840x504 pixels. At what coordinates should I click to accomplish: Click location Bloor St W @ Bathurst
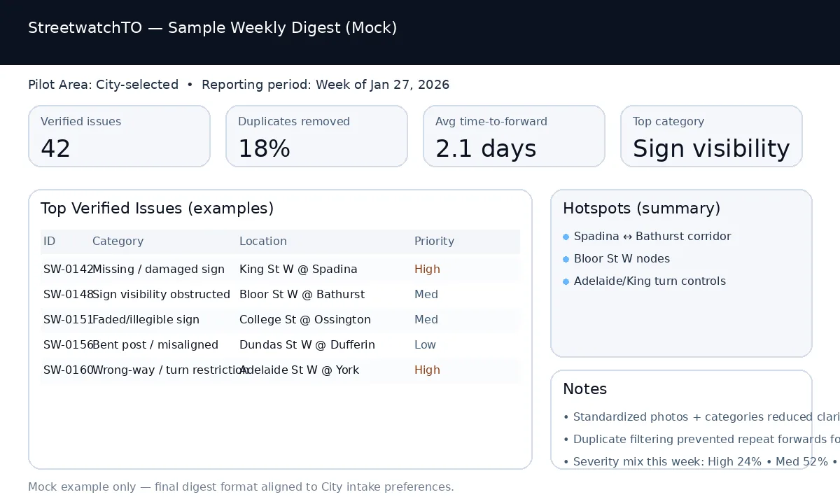tap(302, 294)
